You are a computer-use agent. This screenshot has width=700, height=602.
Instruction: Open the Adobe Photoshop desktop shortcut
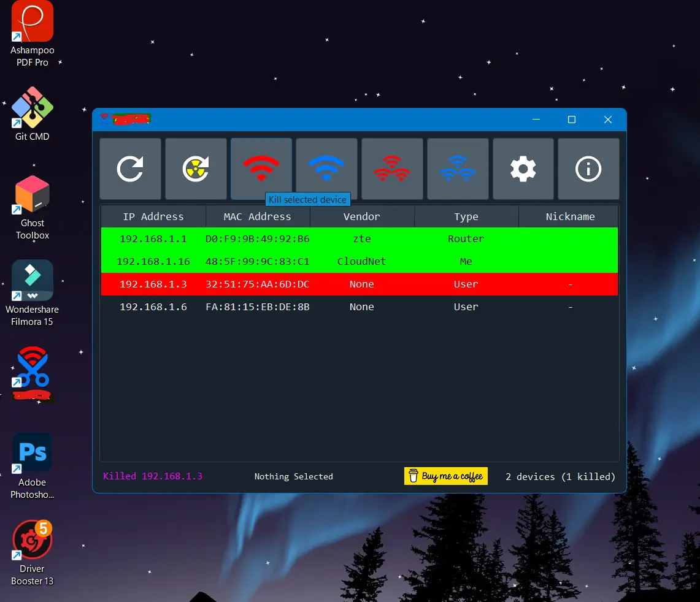click(32, 467)
